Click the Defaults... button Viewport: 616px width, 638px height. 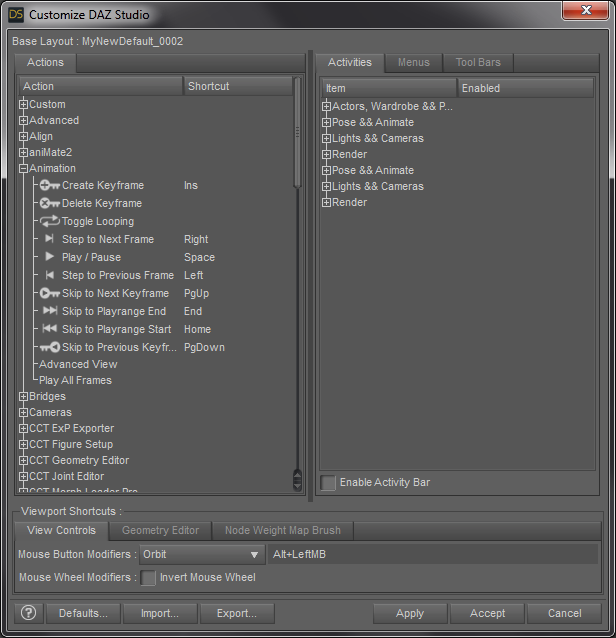tap(83, 613)
